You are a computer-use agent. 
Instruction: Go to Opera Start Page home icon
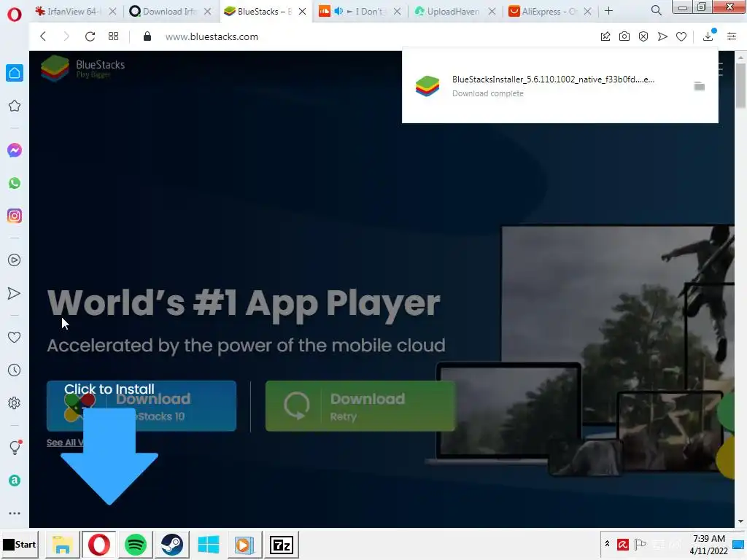click(15, 73)
